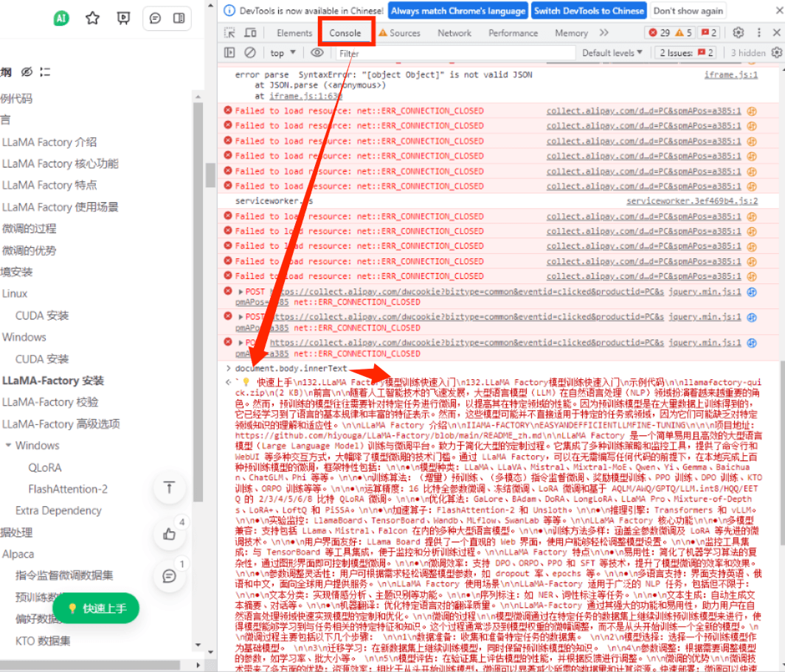The image size is (785, 672).
Task: Toggle the side panel layout icon
Action: pyautogui.click(x=179, y=18)
